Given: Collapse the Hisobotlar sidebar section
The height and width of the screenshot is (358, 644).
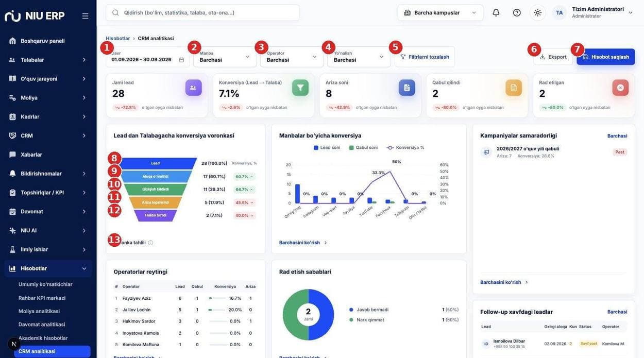Looking at the screenshot, I should (x=48, y=268).
